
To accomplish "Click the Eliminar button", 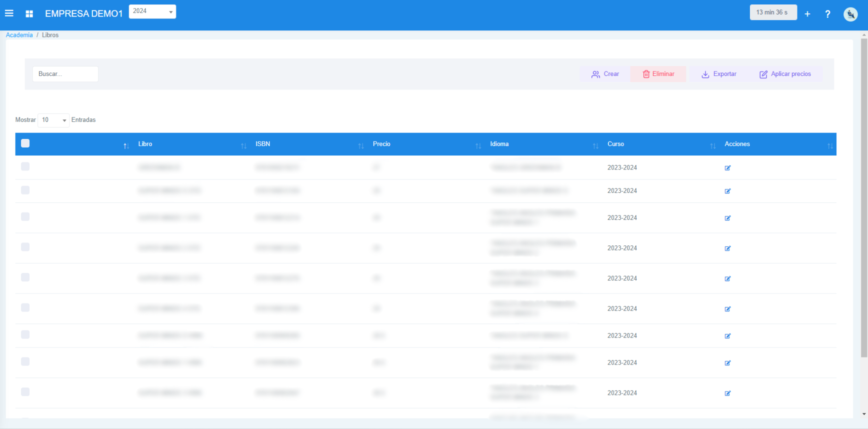I will (658, 74).
